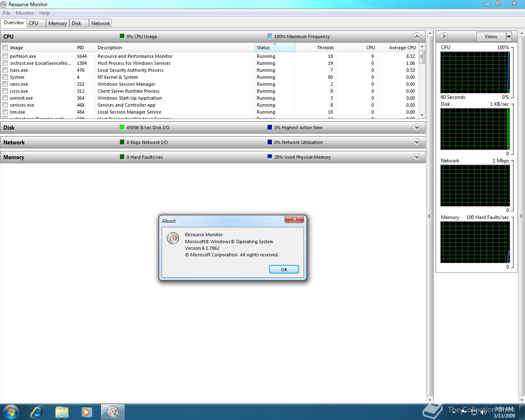This screenshot has width=525, height=420.
Task: Check the lsass.exe process checkbox
Action: 5,70
